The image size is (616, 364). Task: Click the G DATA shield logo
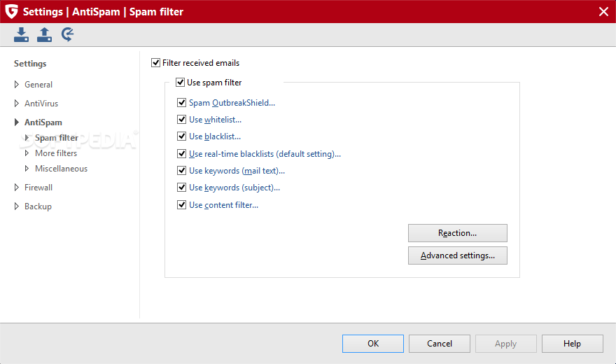pos(11,11)
